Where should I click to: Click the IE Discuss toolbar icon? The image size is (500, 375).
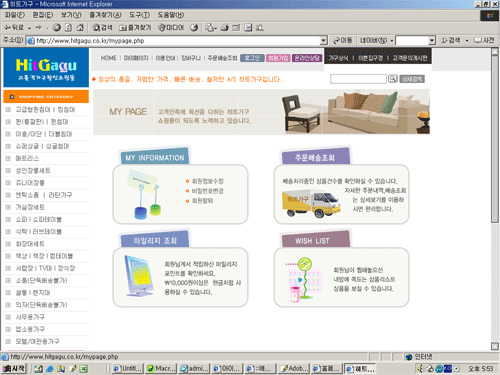click(248, 28)
